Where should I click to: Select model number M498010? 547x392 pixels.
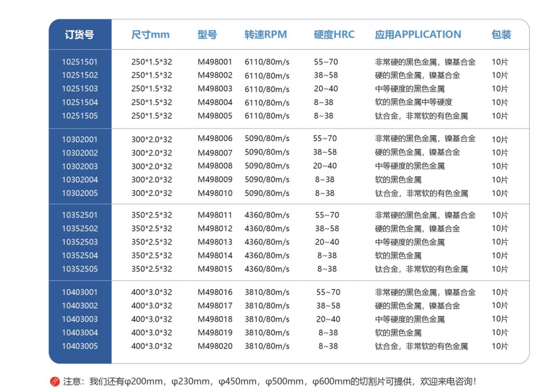(215, 193)
